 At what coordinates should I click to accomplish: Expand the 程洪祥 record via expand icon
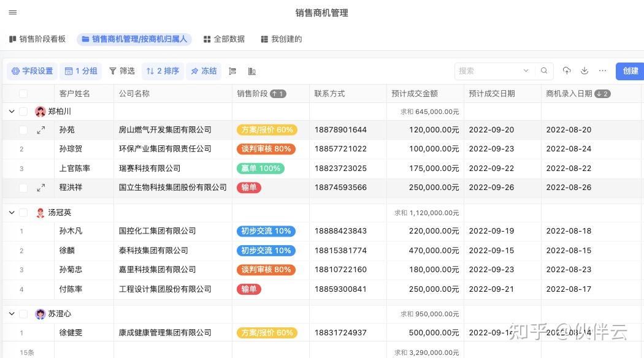40,188
